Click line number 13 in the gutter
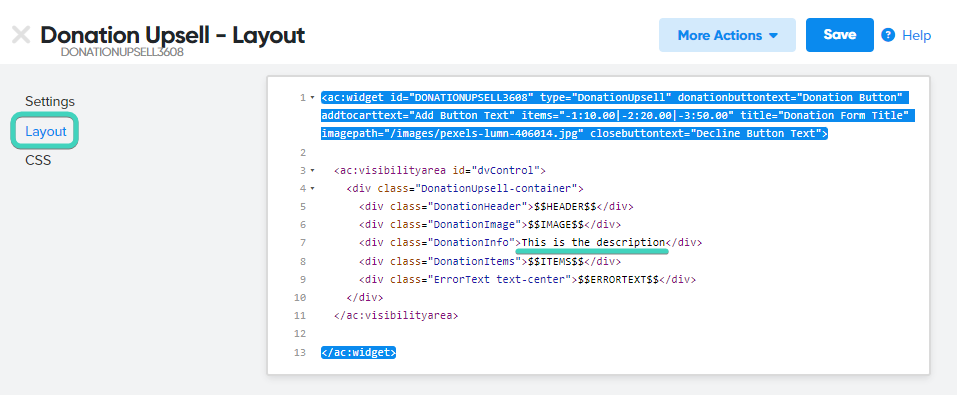 point(299,353)
